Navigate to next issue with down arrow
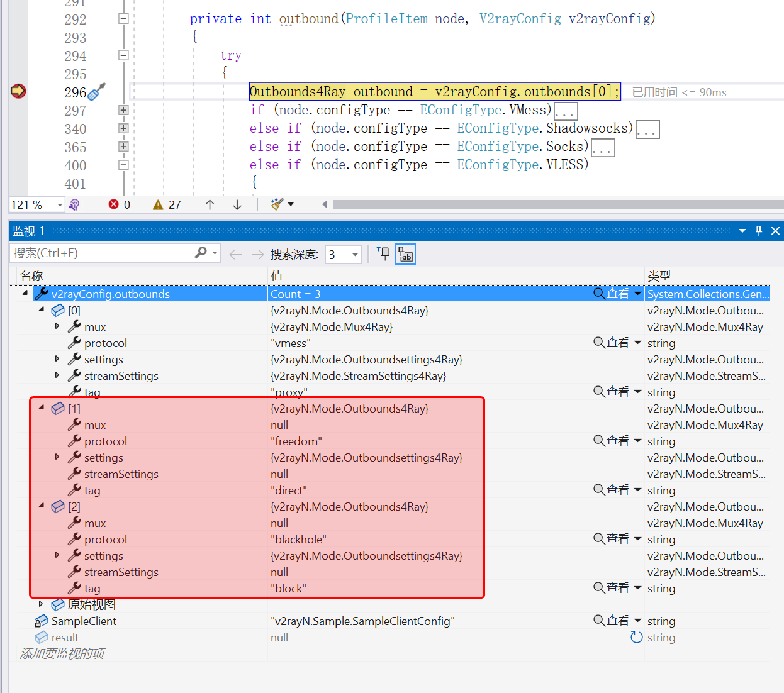 pyautogui.click(x=237, y=204)
